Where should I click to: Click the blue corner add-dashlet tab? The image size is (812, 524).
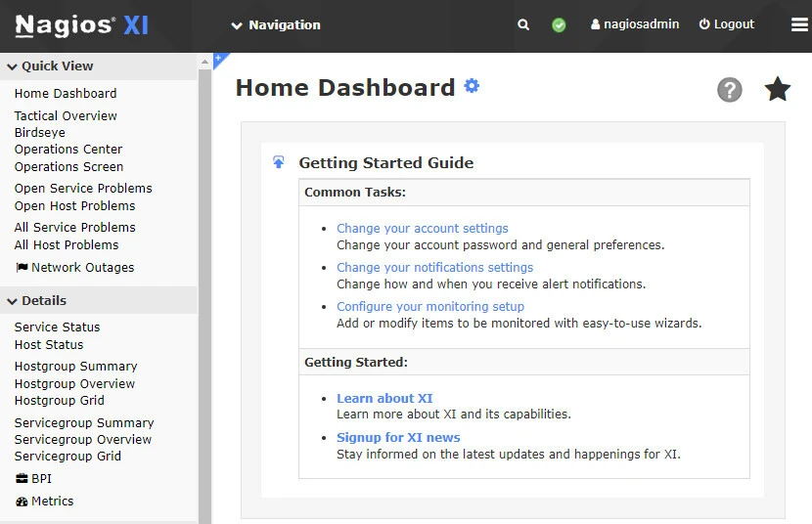[219, 59]
